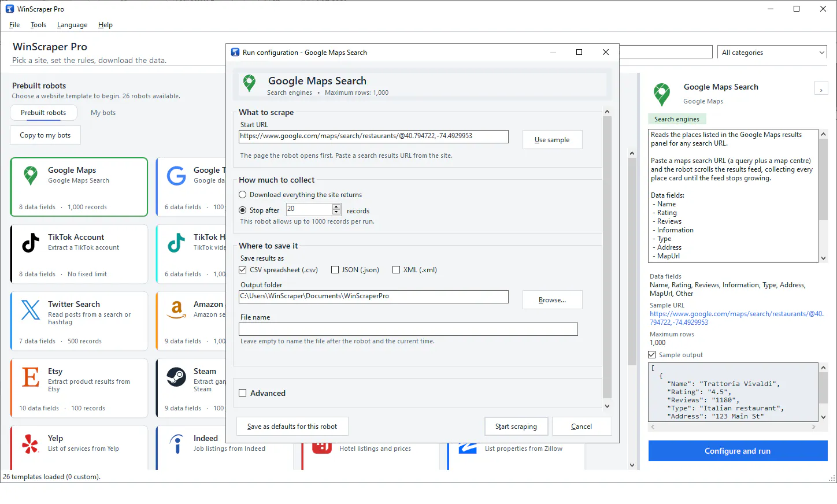
Task: Select the 'Stop after' records radio button
Action: [x=243, y=210]
